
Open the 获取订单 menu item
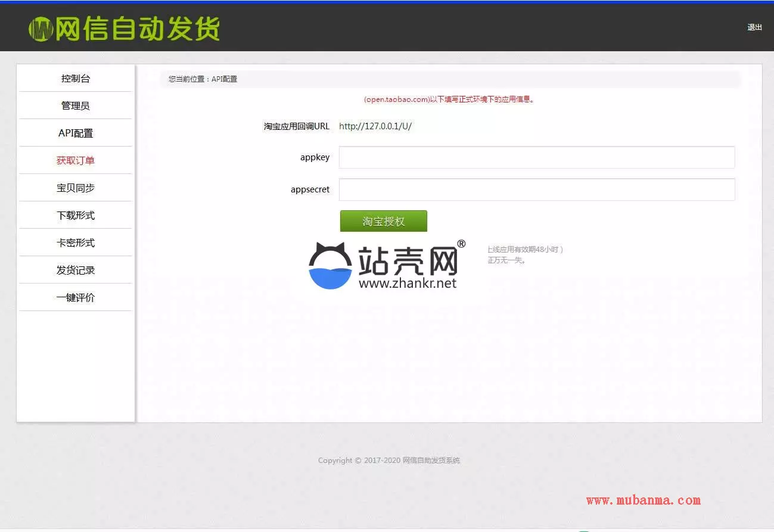click(76, 161)
